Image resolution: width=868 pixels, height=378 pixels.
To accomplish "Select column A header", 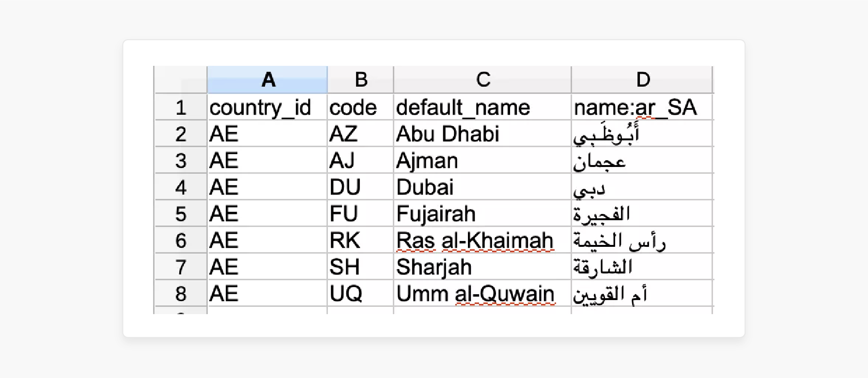I will (268, 79).
